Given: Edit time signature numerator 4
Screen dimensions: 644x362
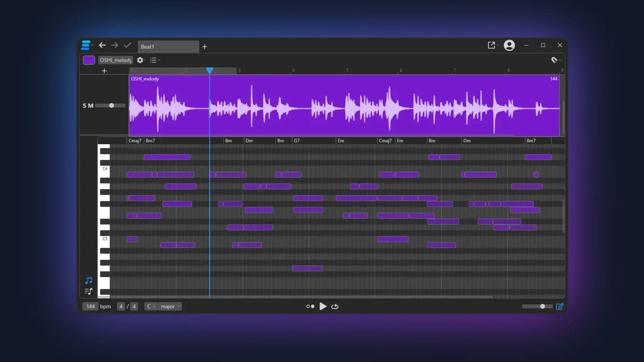Looking at the screenshot, I should click(121, 306).
